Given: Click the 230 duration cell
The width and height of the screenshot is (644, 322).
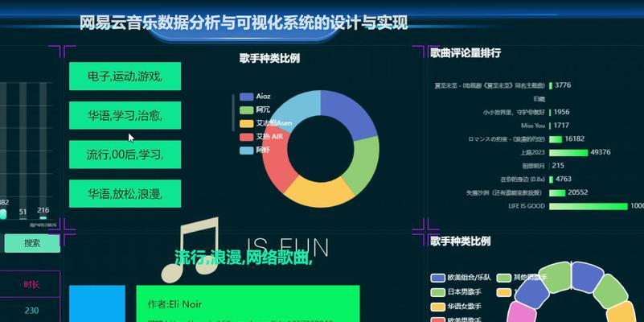Looking at the screenshot, I should tap(31, 311).
